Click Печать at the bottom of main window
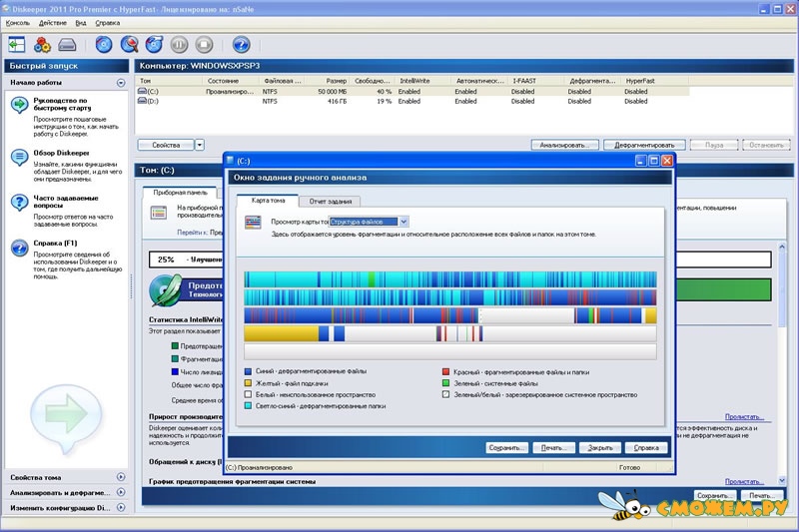This screenshot has height=532, width=799. [x=762, y=495]
